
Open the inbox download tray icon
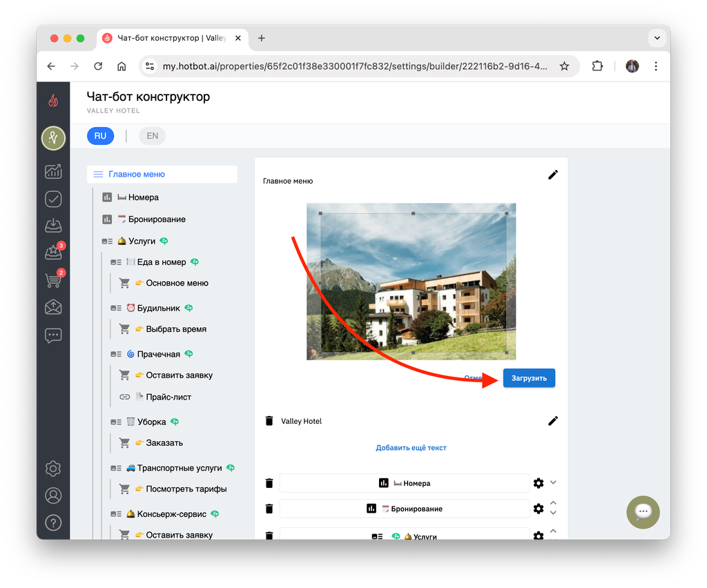(53, 225)
